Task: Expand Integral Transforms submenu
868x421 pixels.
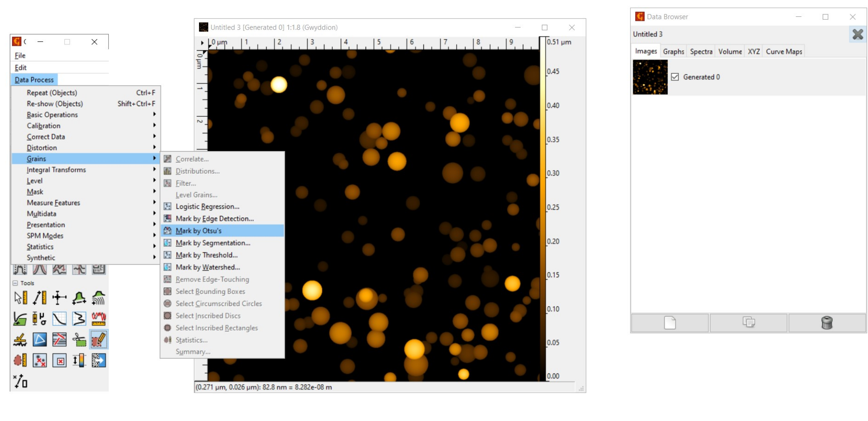Action: tap(86, 170)
